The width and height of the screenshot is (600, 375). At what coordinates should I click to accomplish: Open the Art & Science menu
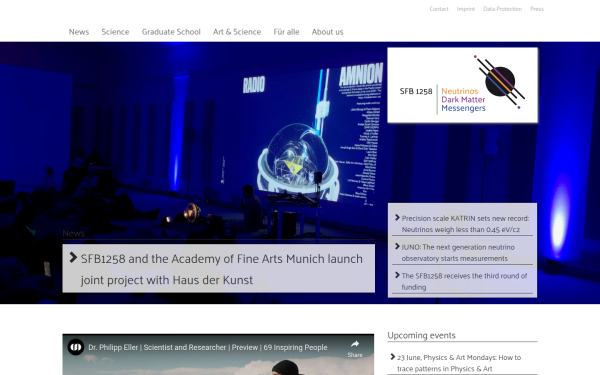coord(237,32)
